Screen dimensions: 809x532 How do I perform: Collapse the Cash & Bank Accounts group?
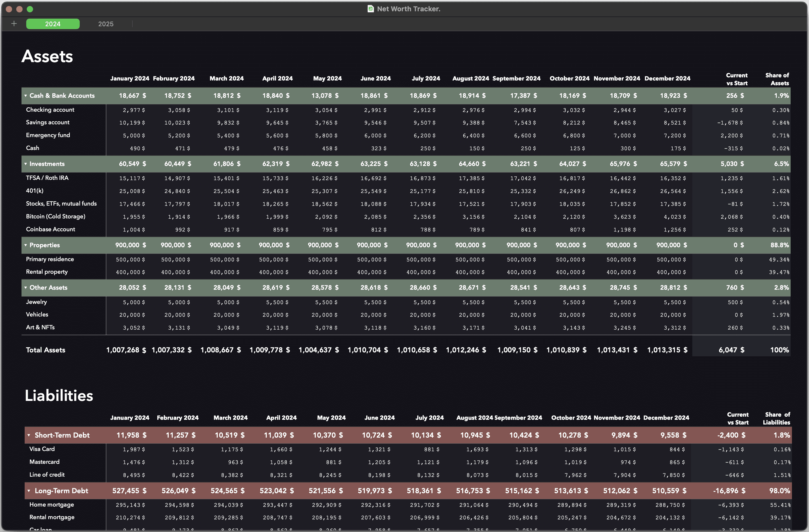pos(25,96)
